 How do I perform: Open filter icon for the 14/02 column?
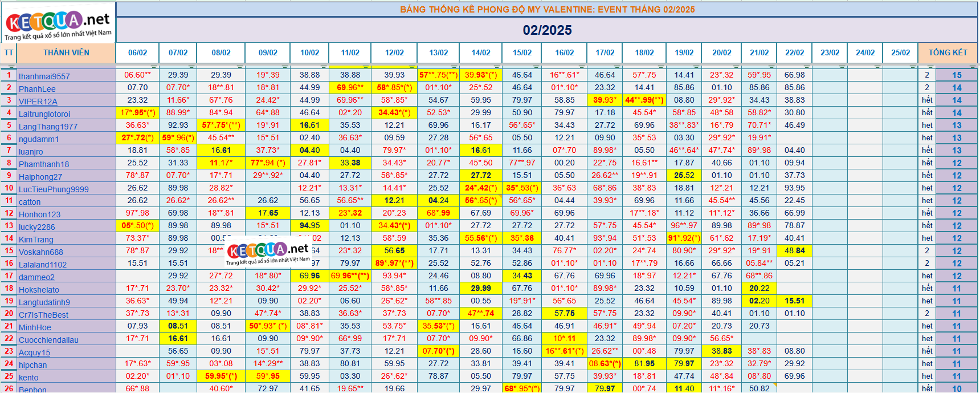[497, 67]
